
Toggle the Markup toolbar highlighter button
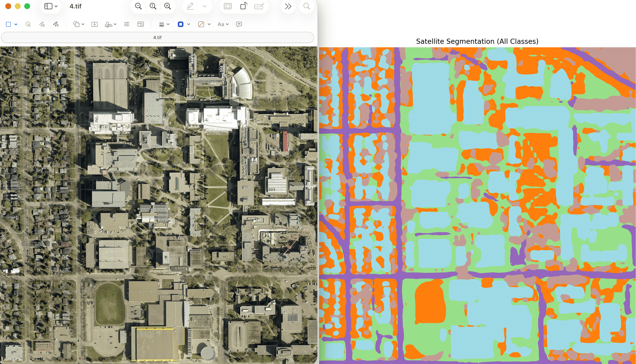pos(190,6)
